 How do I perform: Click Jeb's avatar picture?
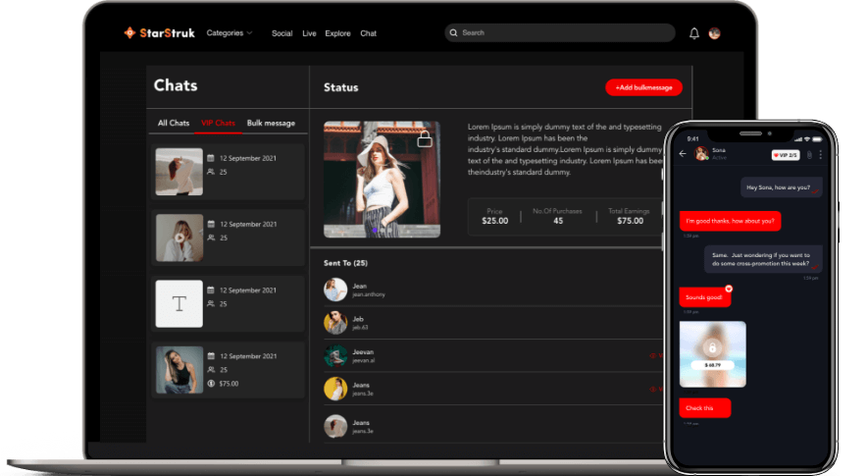point(335,323)
